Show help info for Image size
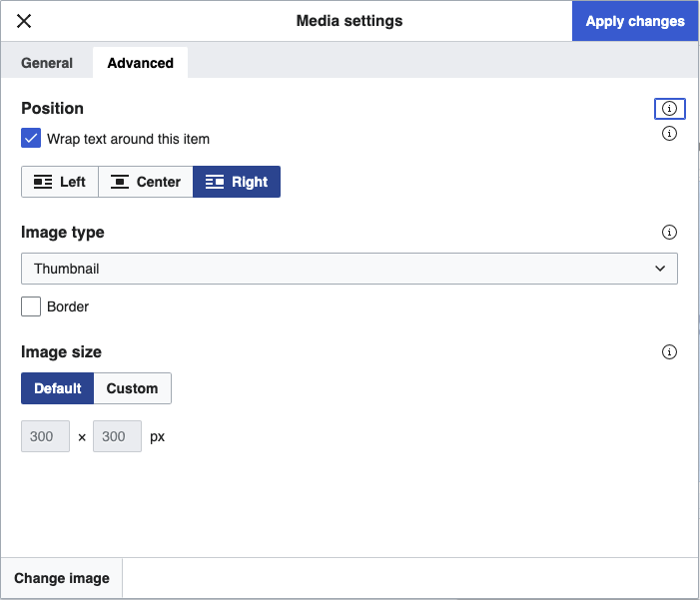 (x=669, y=352)
